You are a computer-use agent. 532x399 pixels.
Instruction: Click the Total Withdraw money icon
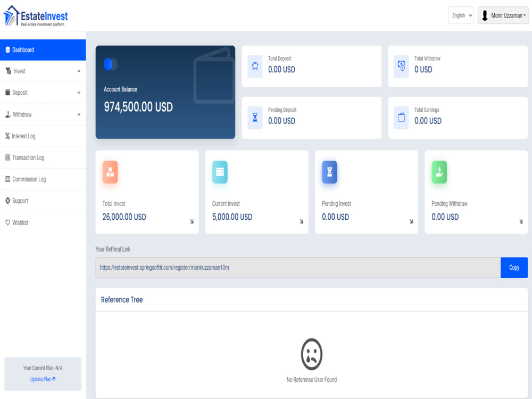tap(401, 66)
